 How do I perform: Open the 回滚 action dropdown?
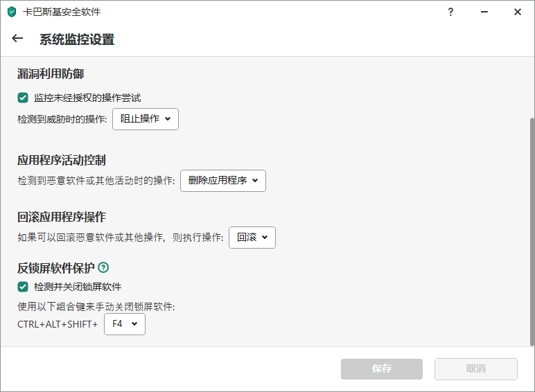(252, 238)
